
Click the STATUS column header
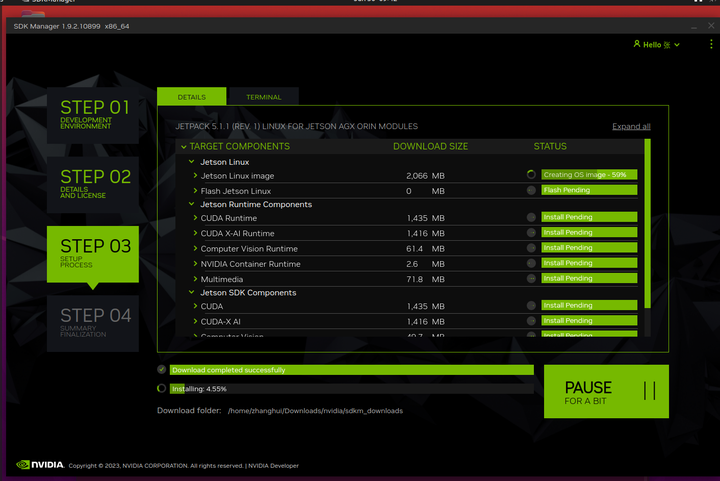pos(550,146)
